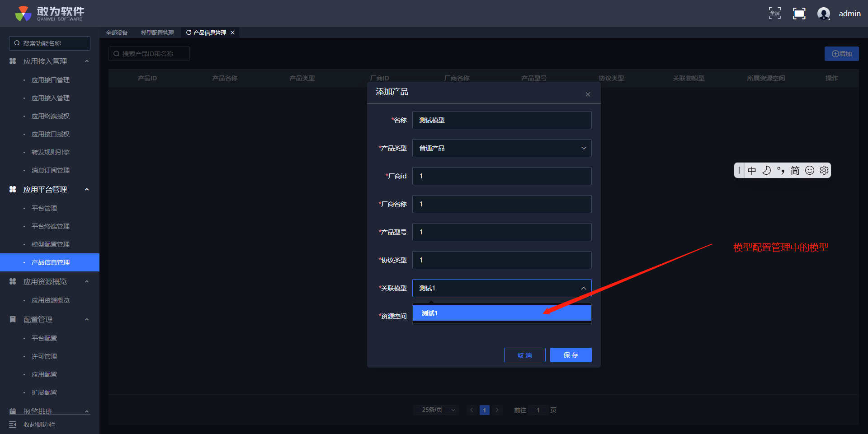Screen dimensions: 868x434
Task: Focus the 名称 input field
Action: (502, 120)
